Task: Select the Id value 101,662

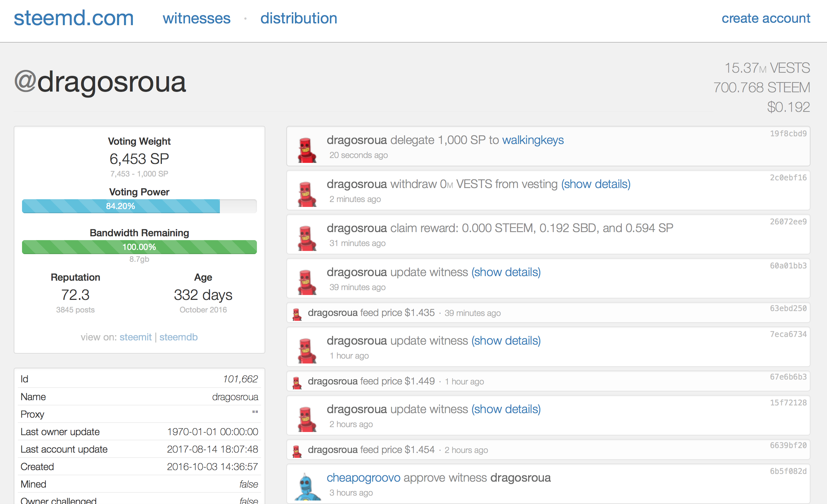Action: click(240, 379)
